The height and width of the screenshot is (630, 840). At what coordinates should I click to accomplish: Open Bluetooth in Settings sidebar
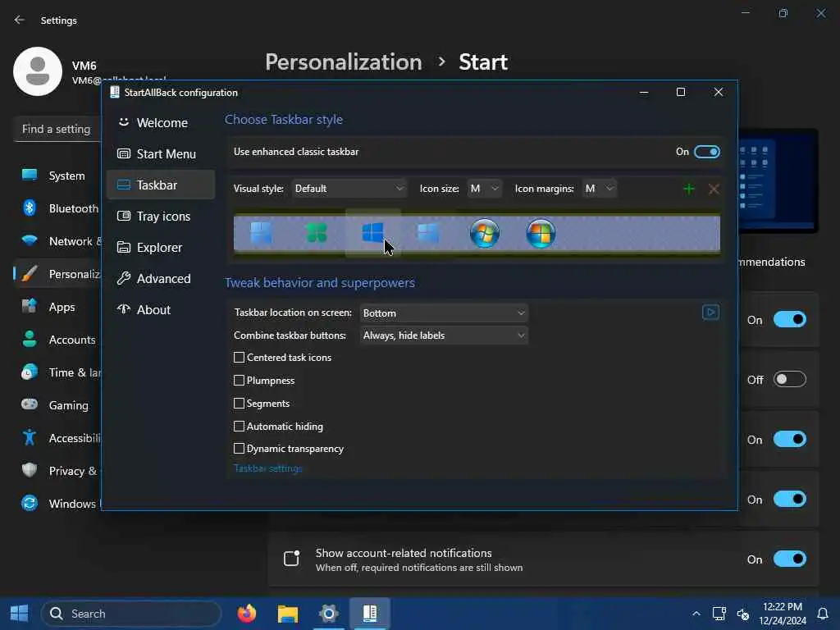tap(58, 208)
